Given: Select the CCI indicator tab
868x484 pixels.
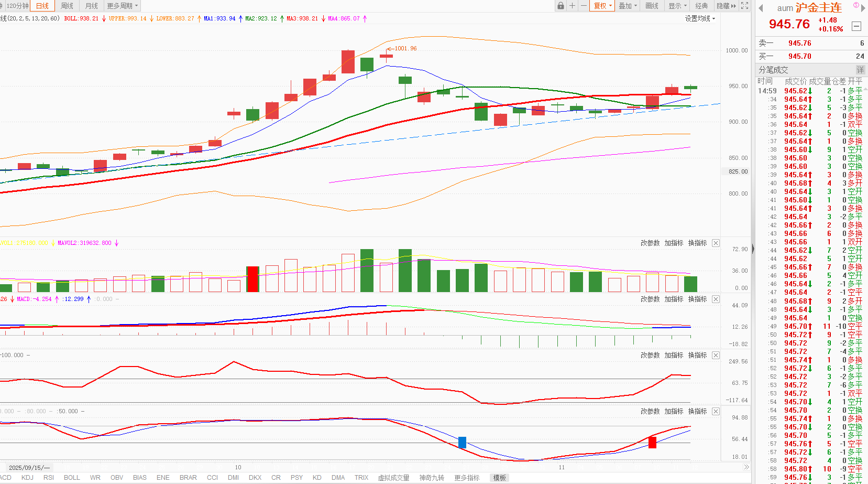Looking at the screenshot, I should (212, 478).
